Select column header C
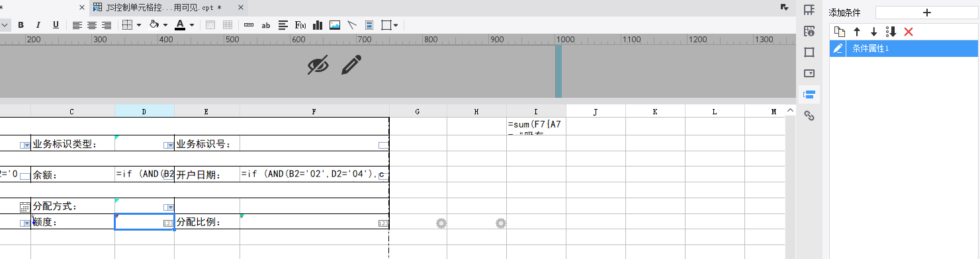The height and width of the screenshot is (259, 980). [x=72, y=112]
